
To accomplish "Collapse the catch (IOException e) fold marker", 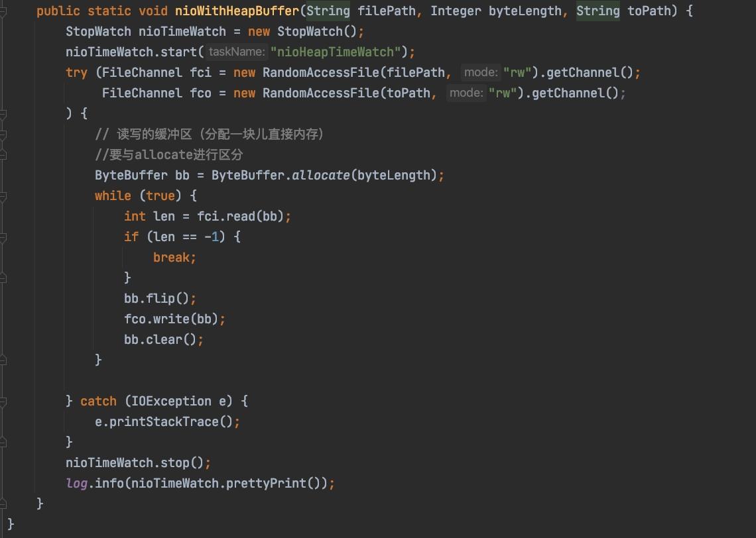I will pos(3,402).
